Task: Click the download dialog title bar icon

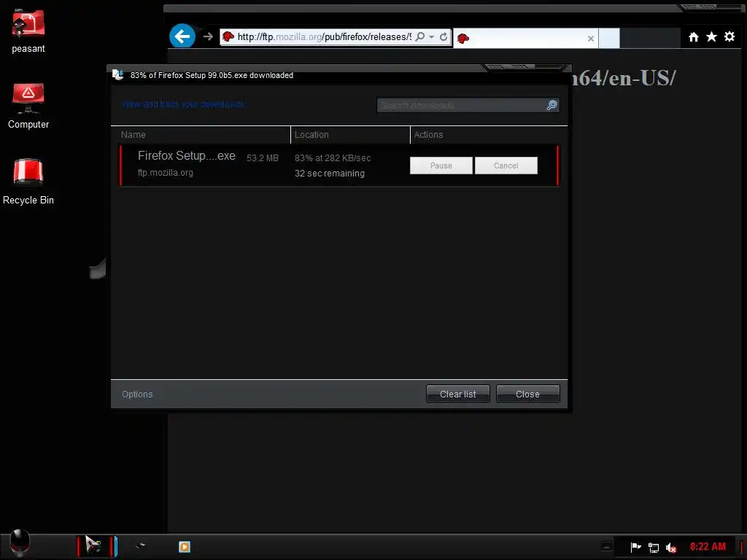Action: (x=117, y=75)
